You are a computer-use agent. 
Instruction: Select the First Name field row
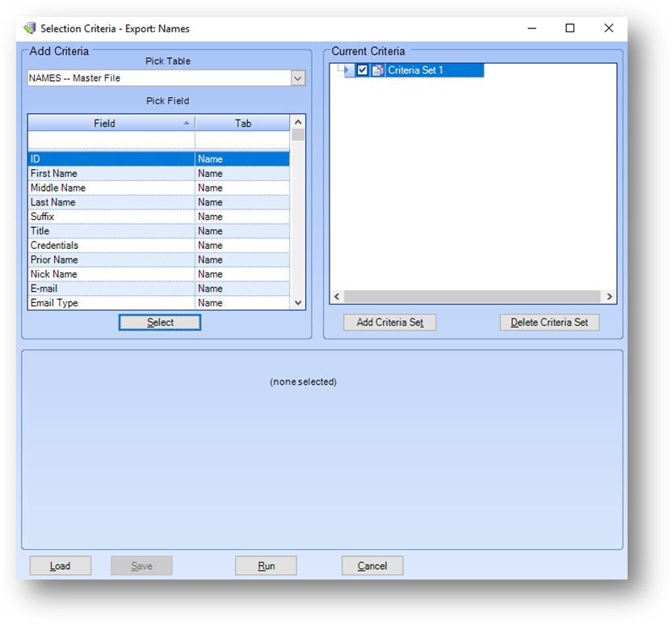[x=110, y=174]
